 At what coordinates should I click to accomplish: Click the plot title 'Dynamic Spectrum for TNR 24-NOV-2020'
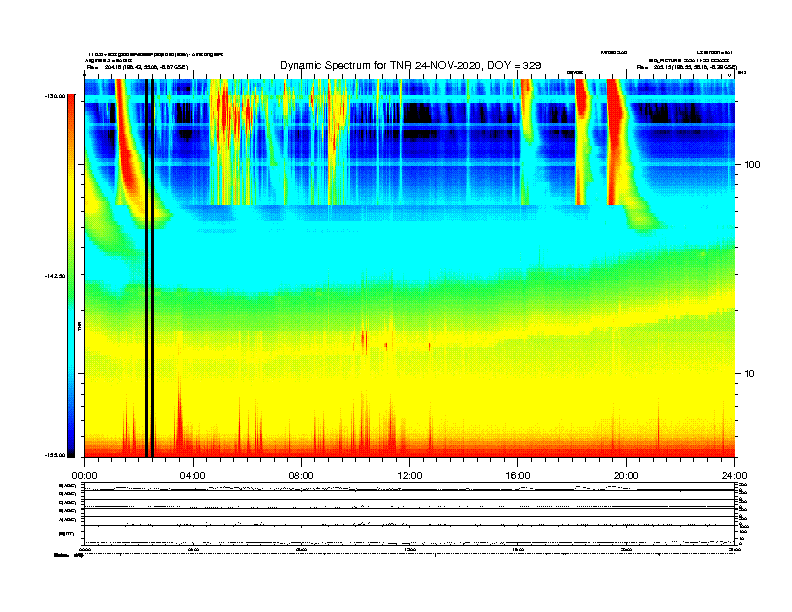click(411, 66)
